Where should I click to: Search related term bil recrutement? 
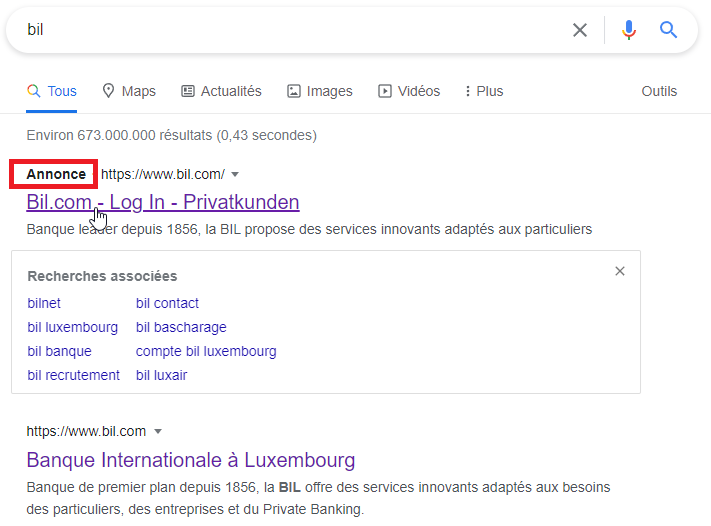pos(73,375)
